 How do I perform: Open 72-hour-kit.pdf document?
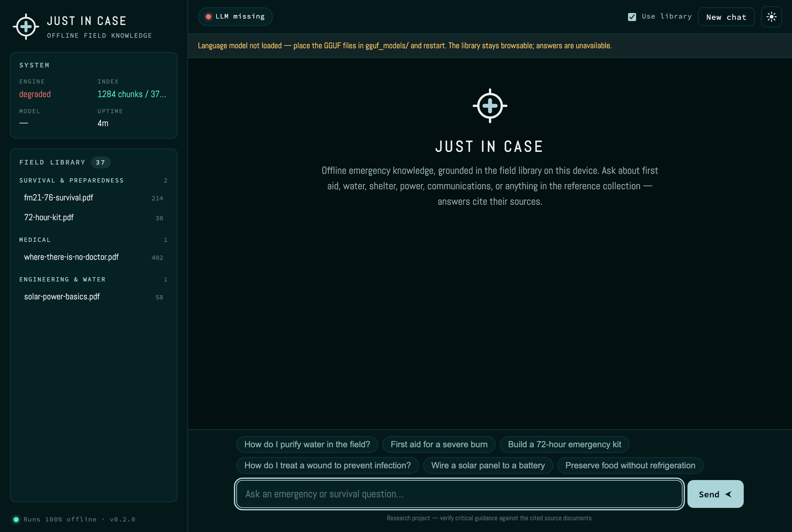94,217
